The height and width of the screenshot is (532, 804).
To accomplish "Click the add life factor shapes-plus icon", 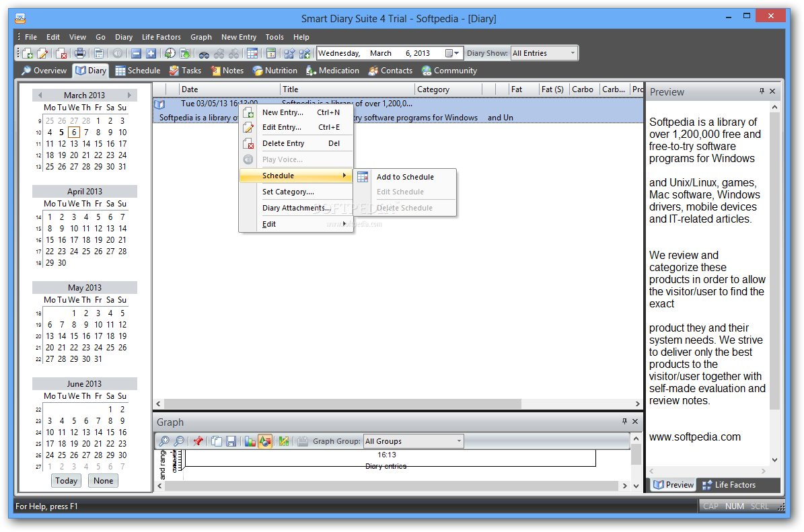I will pos(305,53).
